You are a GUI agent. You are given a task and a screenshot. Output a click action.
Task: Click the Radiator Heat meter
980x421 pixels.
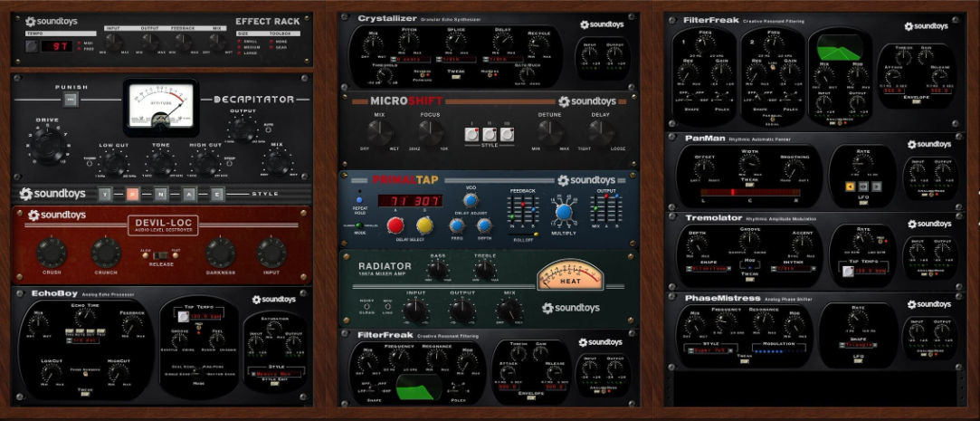point(570,275)
